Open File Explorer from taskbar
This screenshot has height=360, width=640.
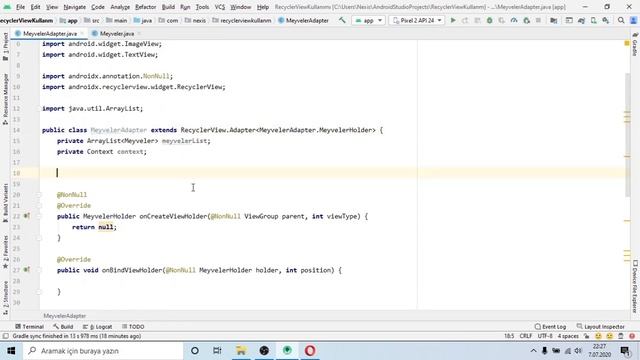click(241, 351)
